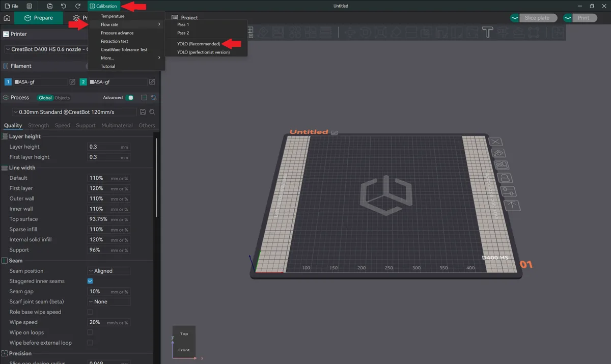This screenshot has height=364, width=611.
Task: Click the Top face of view cube
Action: (x=184, y=334)
